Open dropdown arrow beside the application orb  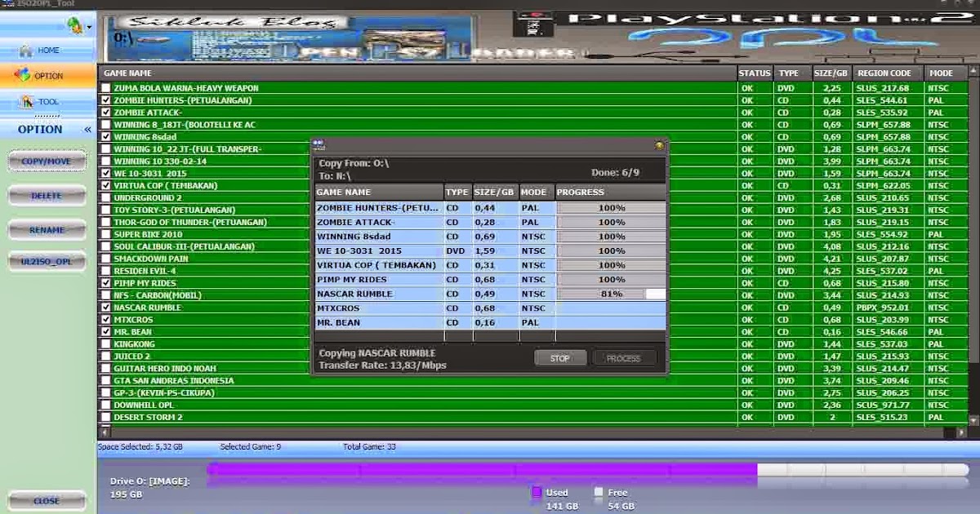point(89,27)
